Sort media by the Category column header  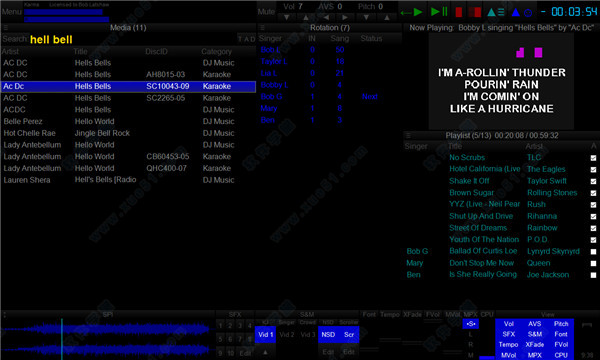[217, 51]
